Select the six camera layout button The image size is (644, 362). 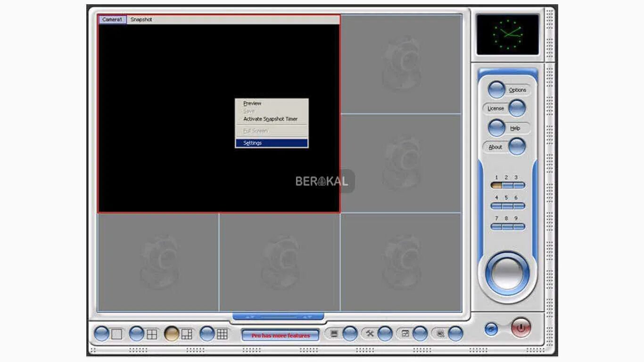click(x=172, y=334)
